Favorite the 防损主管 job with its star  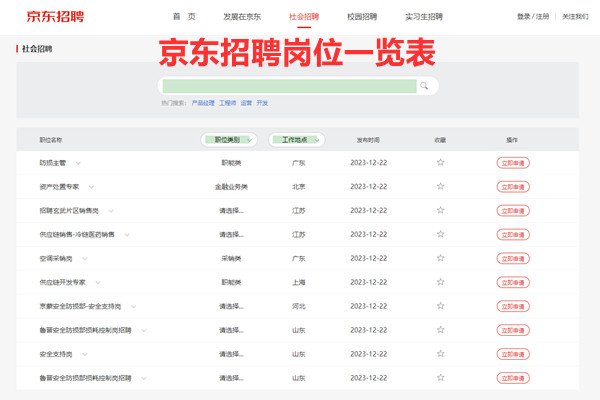pyautogui.click(x=440, y=163)
